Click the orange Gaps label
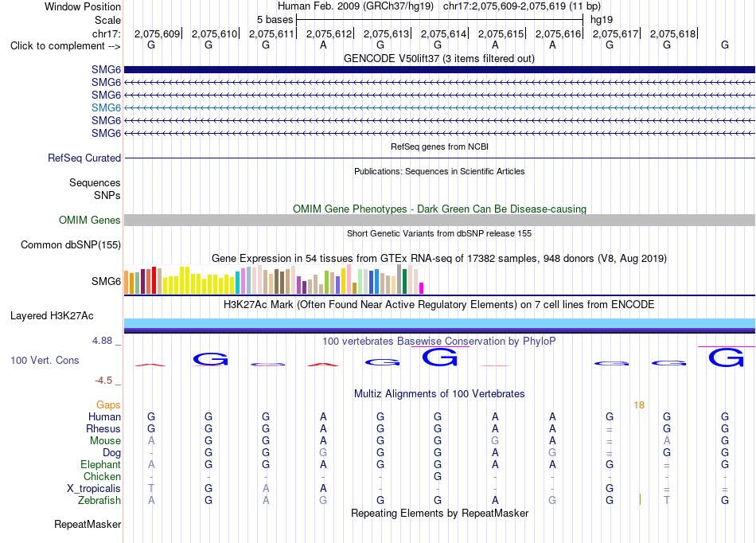The height and width of the screenshot is (543, 756). point(108,404)
